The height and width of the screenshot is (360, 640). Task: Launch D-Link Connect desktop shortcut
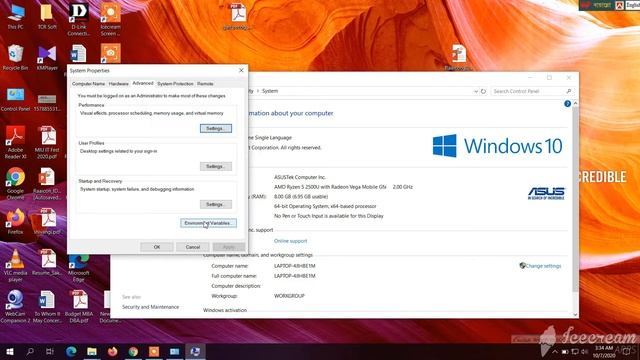coord(78,19)
